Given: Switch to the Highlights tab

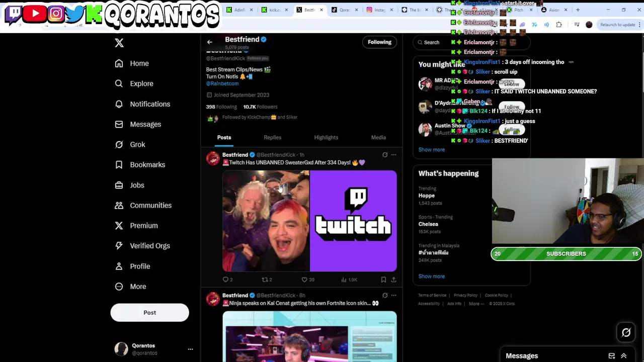Looking at the screenshot, I should [x=326, y=137].
